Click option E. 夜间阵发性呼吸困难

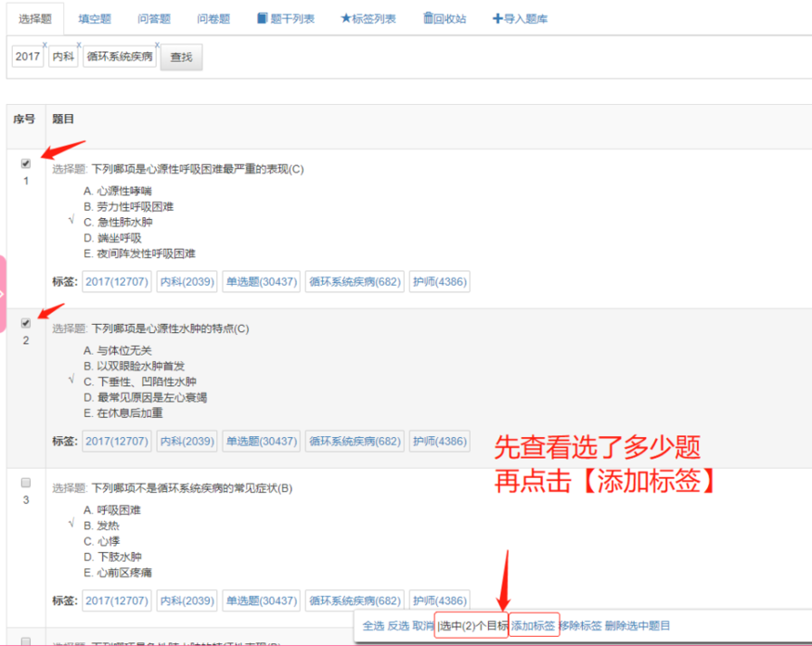coord(140,253)
